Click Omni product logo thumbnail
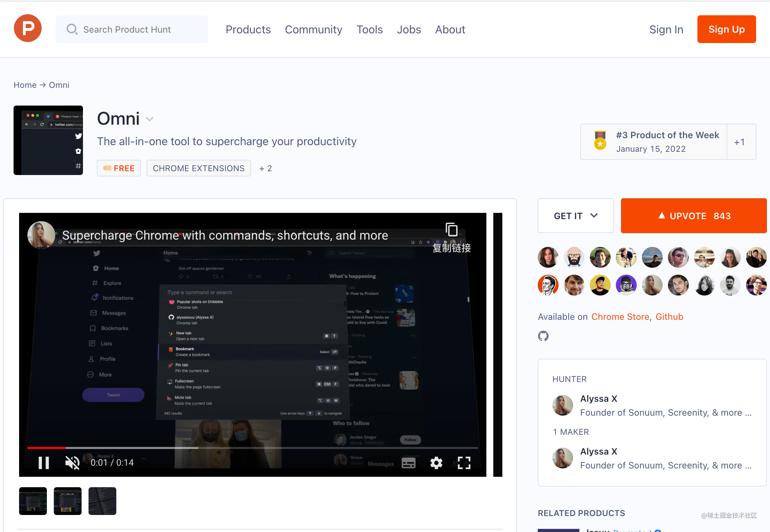The image size is (770, 532). pyautogui.click(x=48, y=140)
